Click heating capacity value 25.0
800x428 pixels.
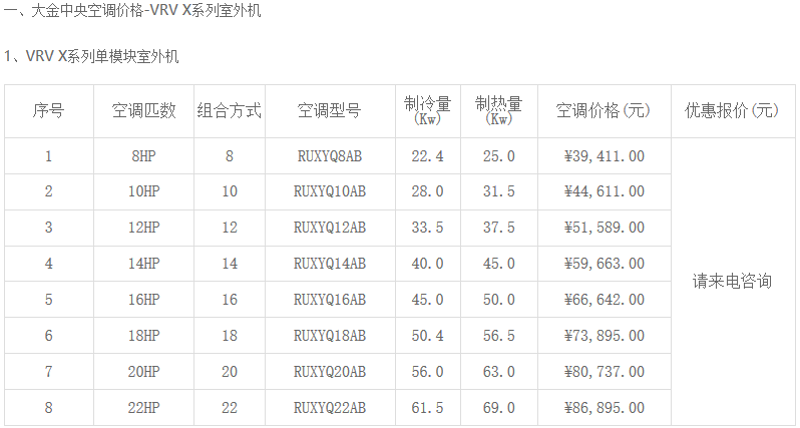pos(499,156)
